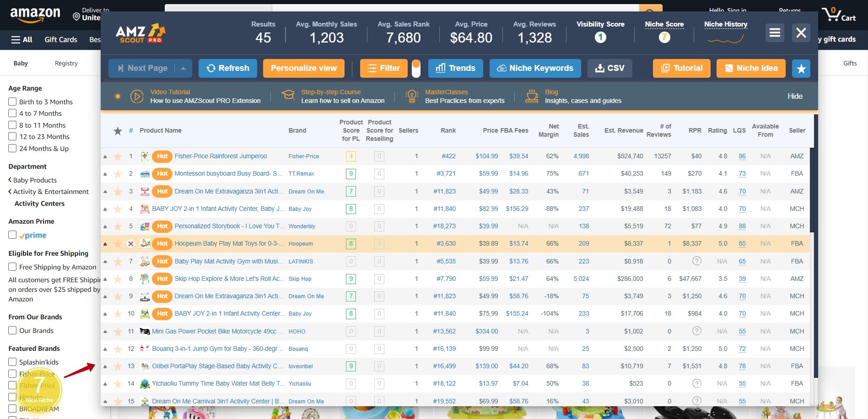Switch to the Registry tab
This screenshot has width=868, height=419.
pyautogui.click(x=66, y=63)
